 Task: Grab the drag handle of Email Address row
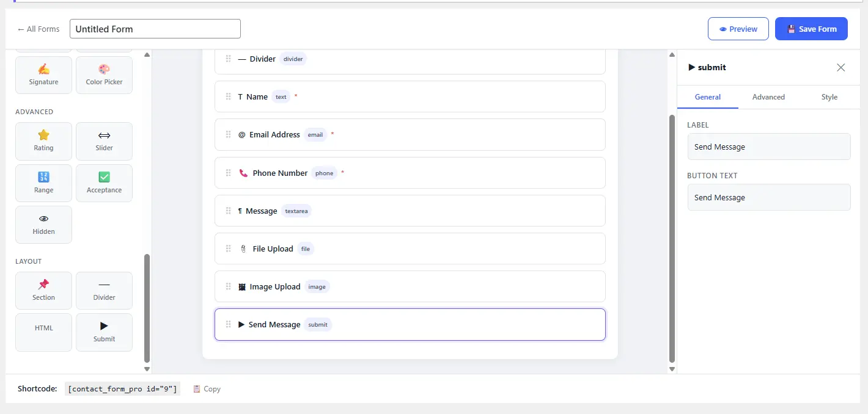click(x=228, y=134)
